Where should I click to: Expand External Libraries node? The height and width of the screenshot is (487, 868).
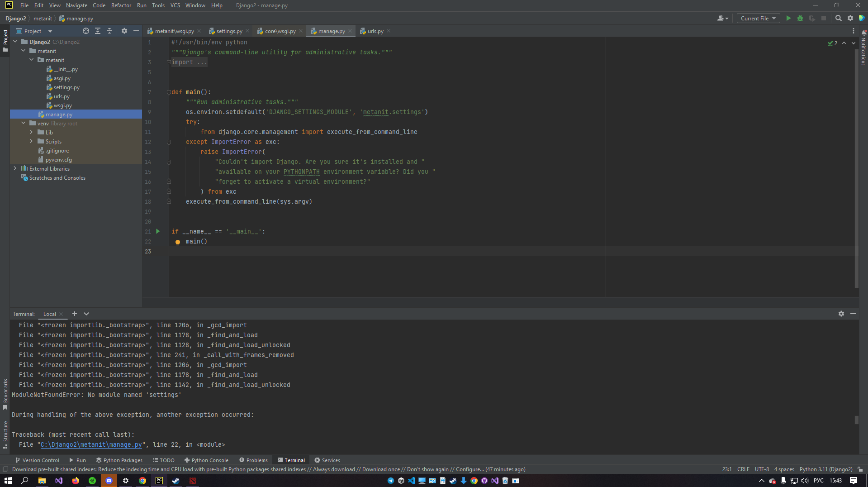point(15,168)
